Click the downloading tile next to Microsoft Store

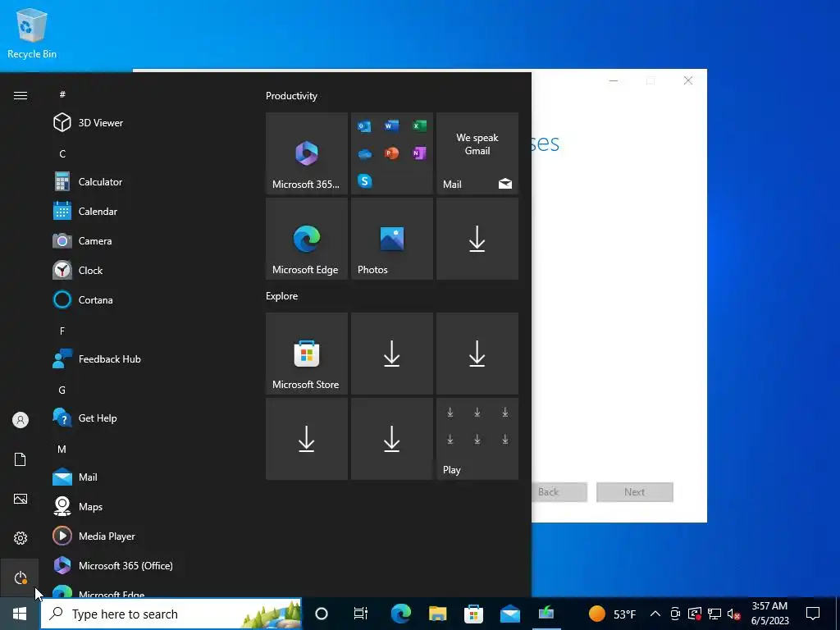click(391, 354)
